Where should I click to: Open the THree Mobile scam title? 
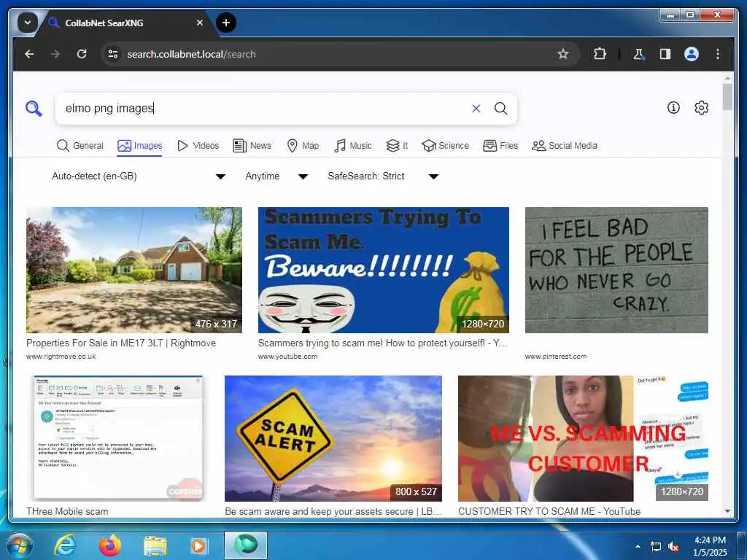click(67, 511)
